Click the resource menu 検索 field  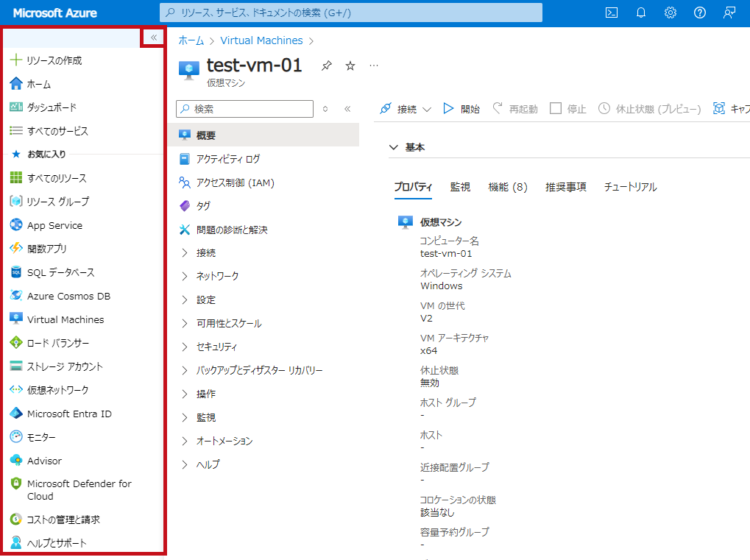coord(244,109)
